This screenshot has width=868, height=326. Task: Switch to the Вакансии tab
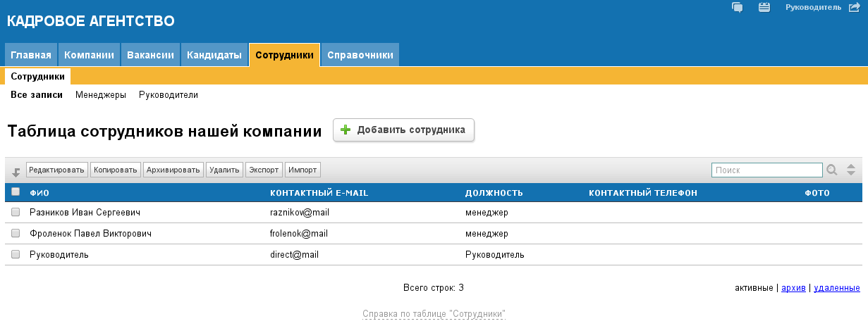150,56
